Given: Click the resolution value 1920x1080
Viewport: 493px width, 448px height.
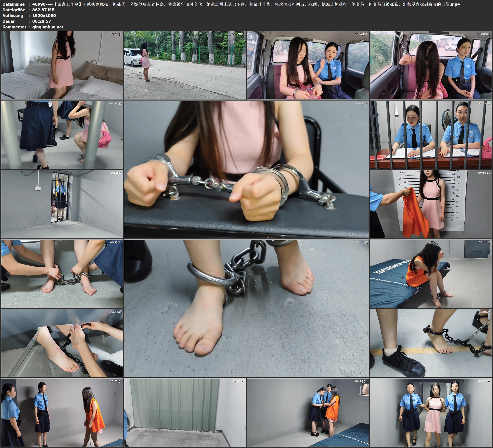Looking at the screenshot, I should point(44,15).
